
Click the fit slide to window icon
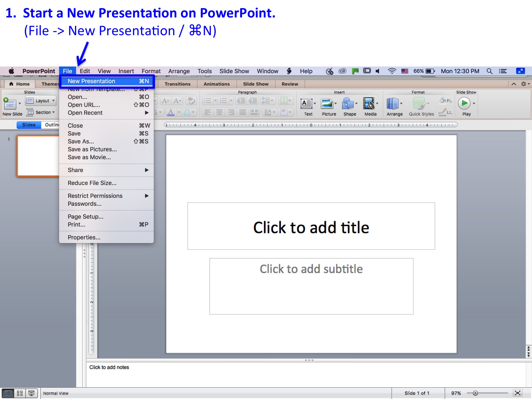point(517,393)
